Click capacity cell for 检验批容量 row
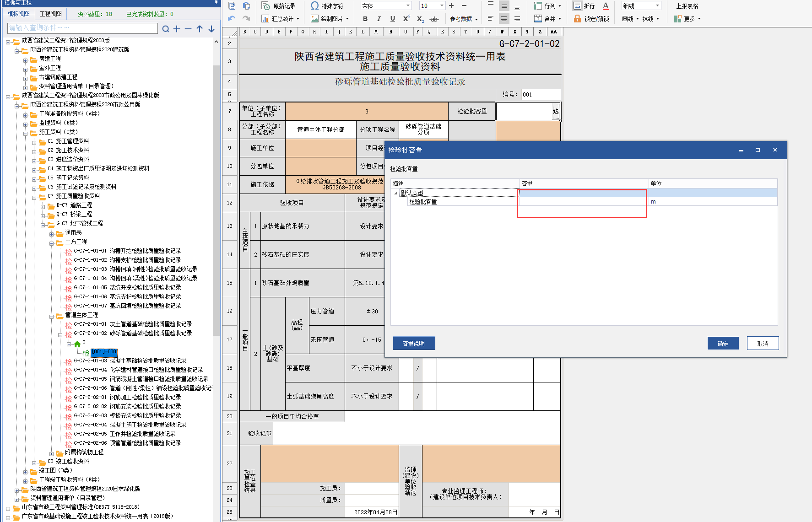 (x=584, y=202)
